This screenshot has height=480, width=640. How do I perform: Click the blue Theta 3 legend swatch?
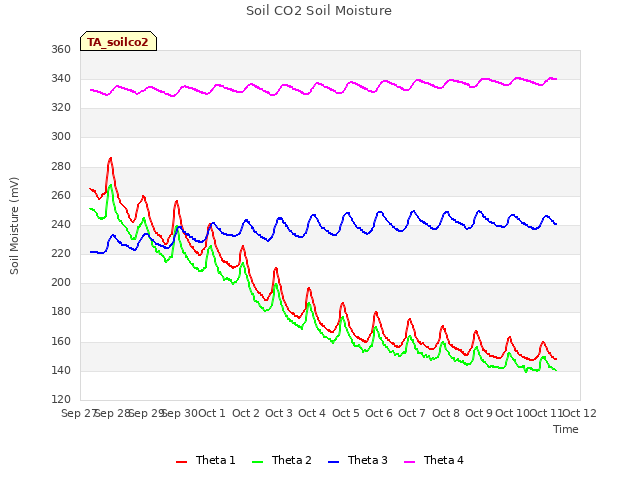333,462
